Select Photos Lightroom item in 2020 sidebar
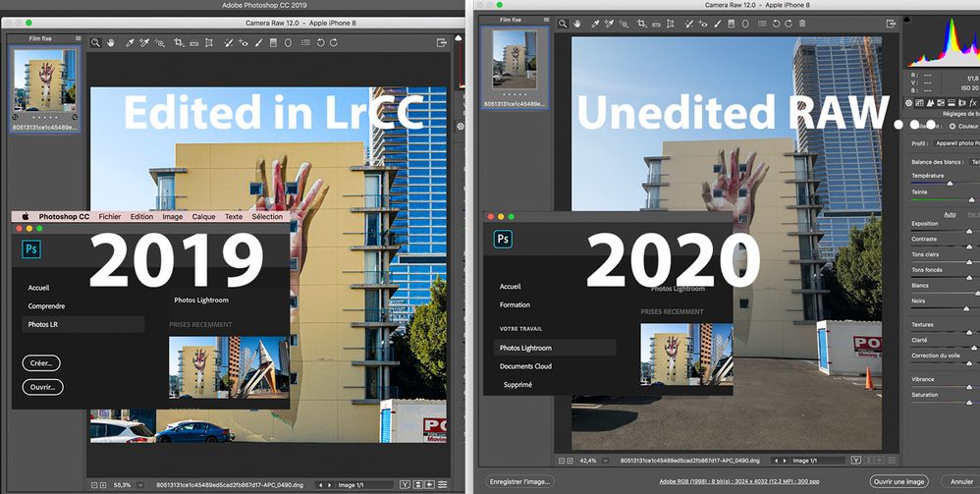The height and width of the screenshot is (494, 980). (x=555, y=348)
